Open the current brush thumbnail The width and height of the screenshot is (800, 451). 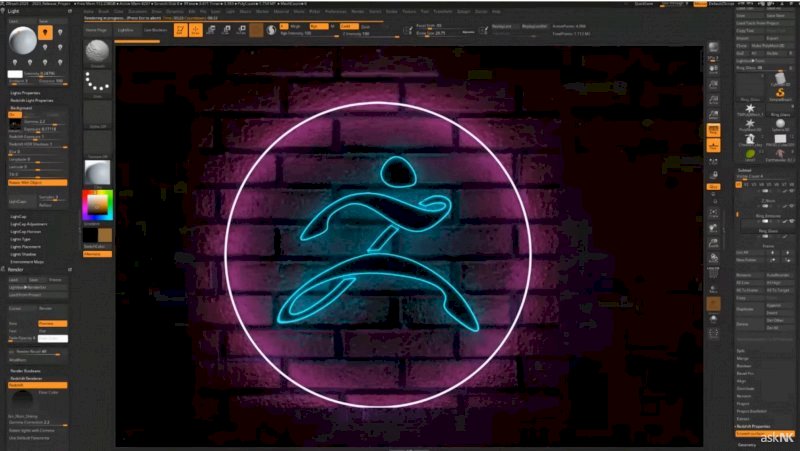(x=97, y=53)
